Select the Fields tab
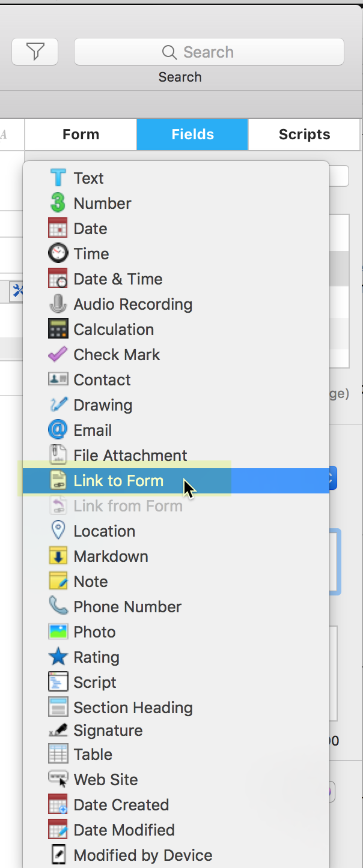Image resolution: width=363 pixels, height=868 pixels. point(192,134)
